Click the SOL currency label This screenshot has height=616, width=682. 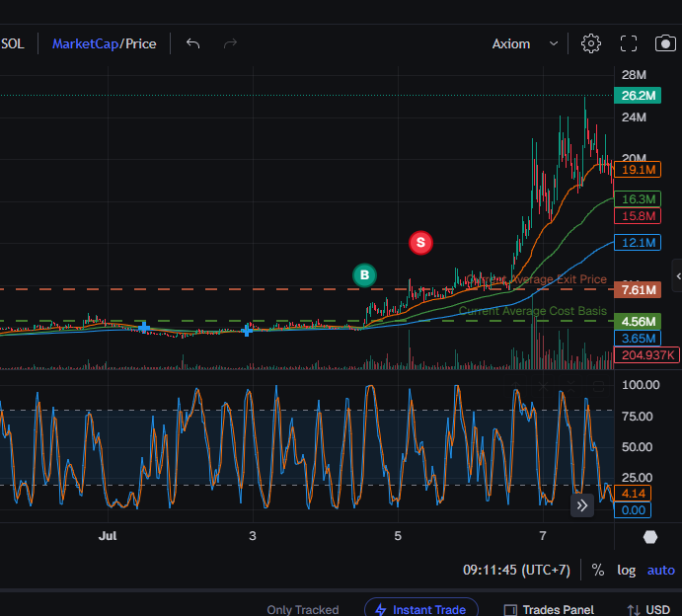[12, 44]
